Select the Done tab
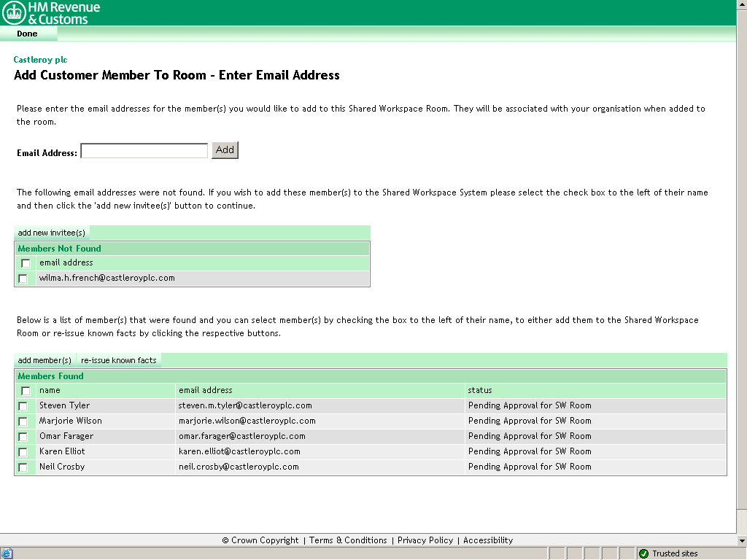The width and height of the screenshot is (747, 560). point(26,34)
